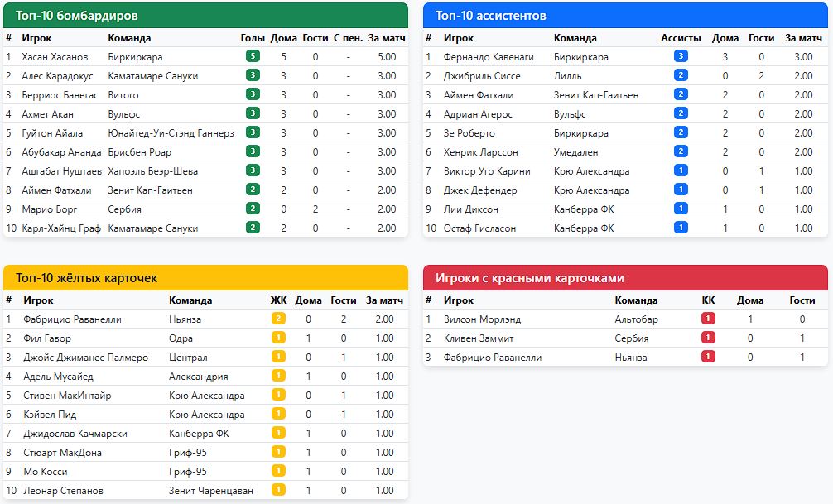
Task: Click the green goals badge for Марио Борг
Action: click(x=253, y=209)
